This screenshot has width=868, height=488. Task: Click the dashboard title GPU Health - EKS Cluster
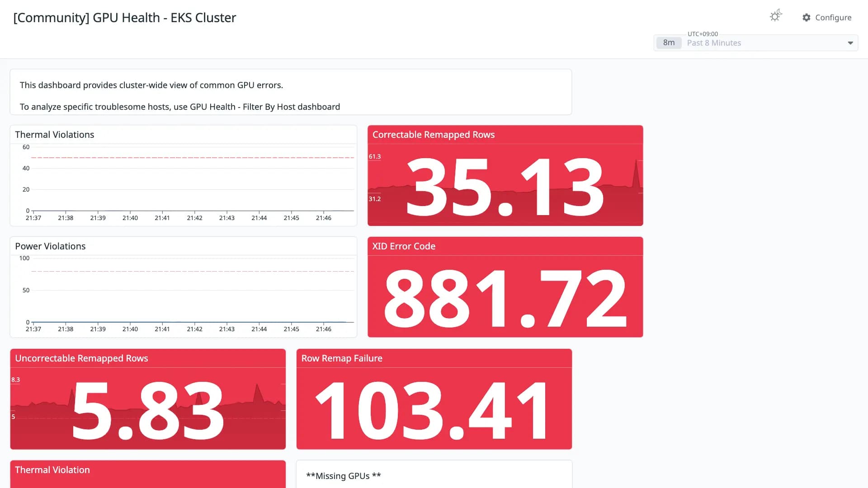point(125,18)
